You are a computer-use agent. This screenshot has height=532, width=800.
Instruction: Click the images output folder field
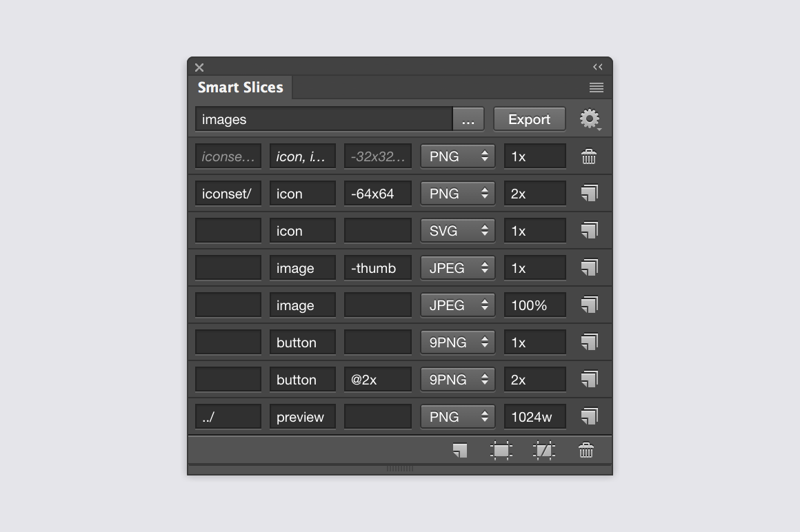pyautogui.click(x=323, y=119)
